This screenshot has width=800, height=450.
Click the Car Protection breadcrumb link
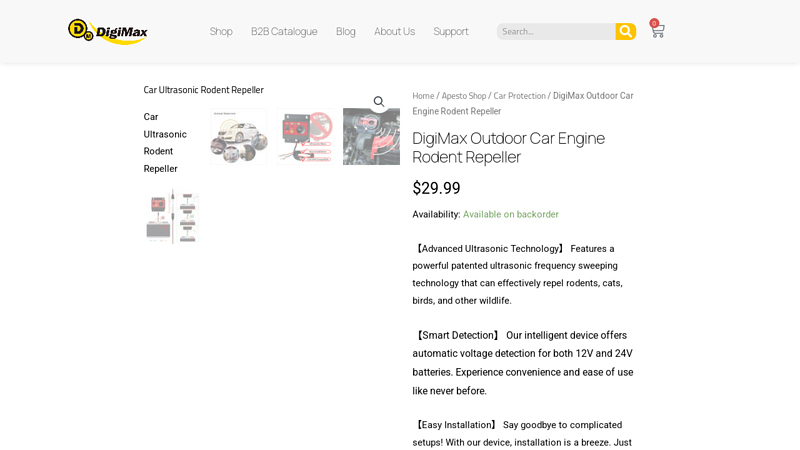[519, 96]
